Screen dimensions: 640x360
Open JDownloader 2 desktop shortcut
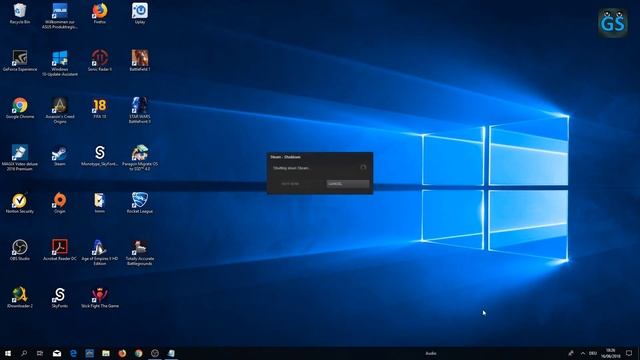point(20,297)
